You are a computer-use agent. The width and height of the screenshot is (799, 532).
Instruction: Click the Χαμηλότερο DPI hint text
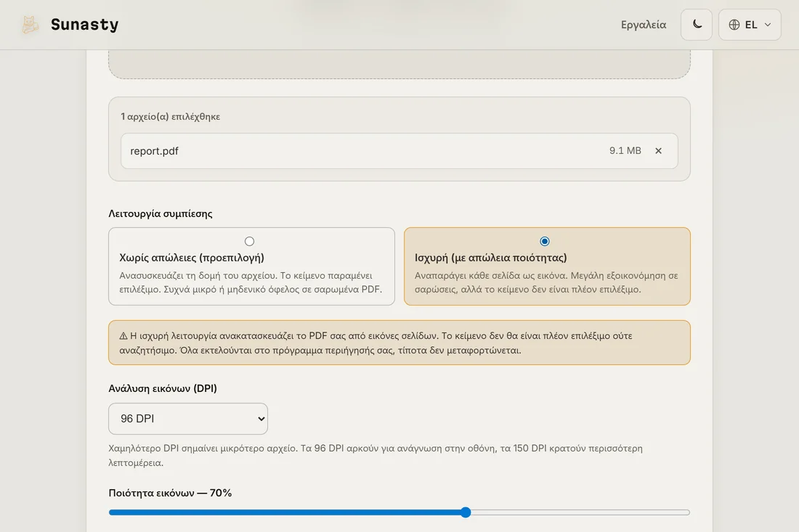coord(376,456)
